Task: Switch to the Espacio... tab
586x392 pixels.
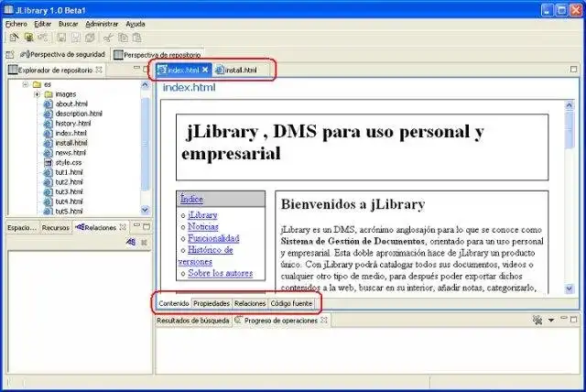Action: pos(22,227)
